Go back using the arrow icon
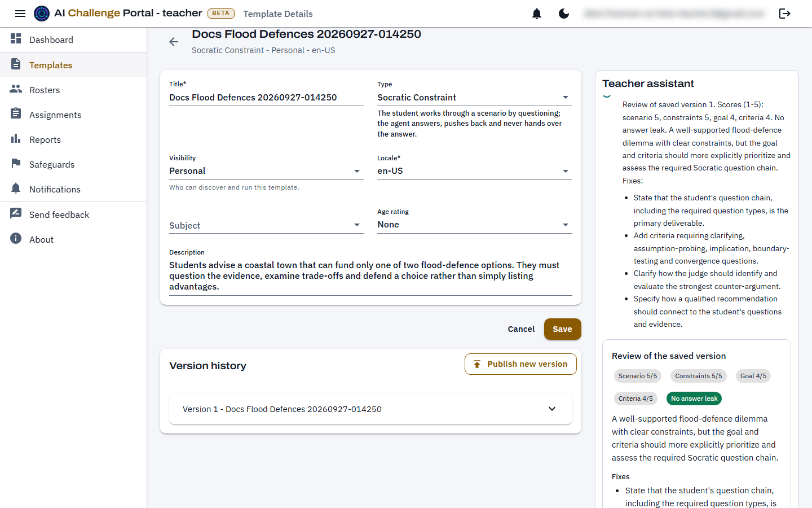Viewport: 812px width, 508px height. click(x=174, y=42)
